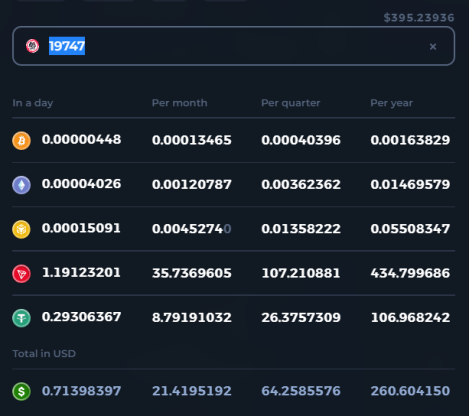Image resolution: width=469 pixels, height=416 pixels.
Task: Click the input field containing 19747
Action: (x=234, y=46)
